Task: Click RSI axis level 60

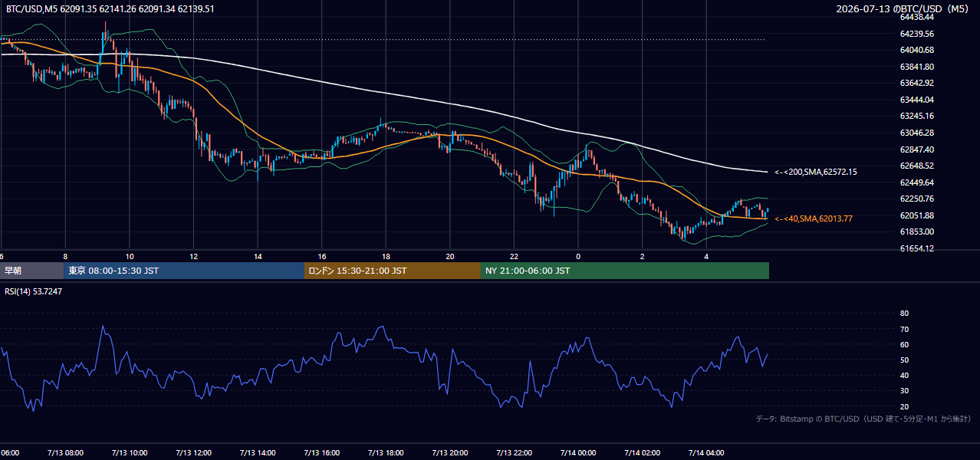Action: [x=904, y=344]
